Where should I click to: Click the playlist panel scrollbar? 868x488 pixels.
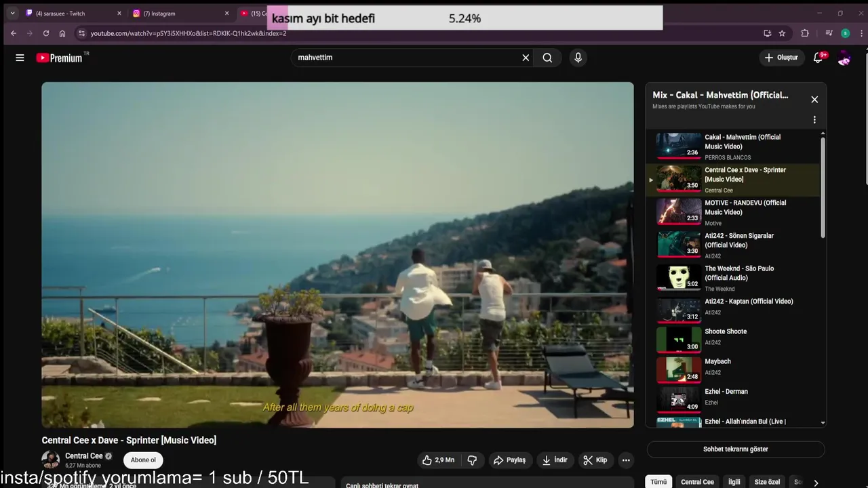pyautogui.click(x=823, y=186)
